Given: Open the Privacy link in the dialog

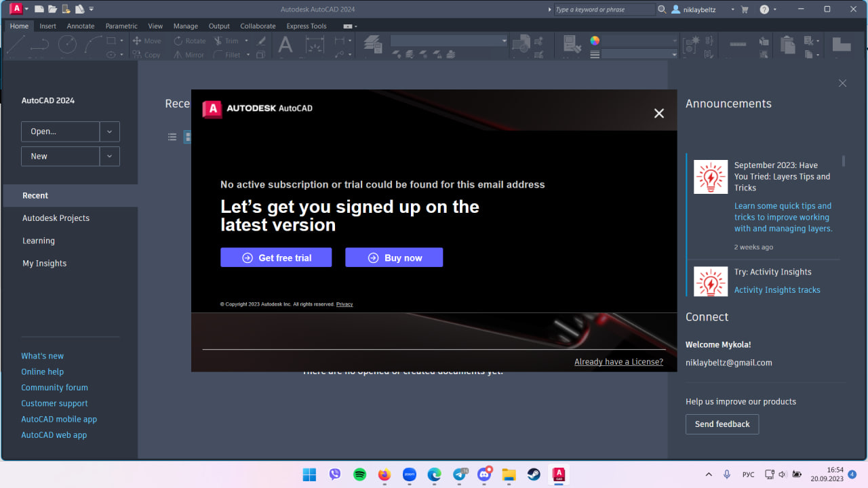Looking at the screenshot, I should (344, 304).
